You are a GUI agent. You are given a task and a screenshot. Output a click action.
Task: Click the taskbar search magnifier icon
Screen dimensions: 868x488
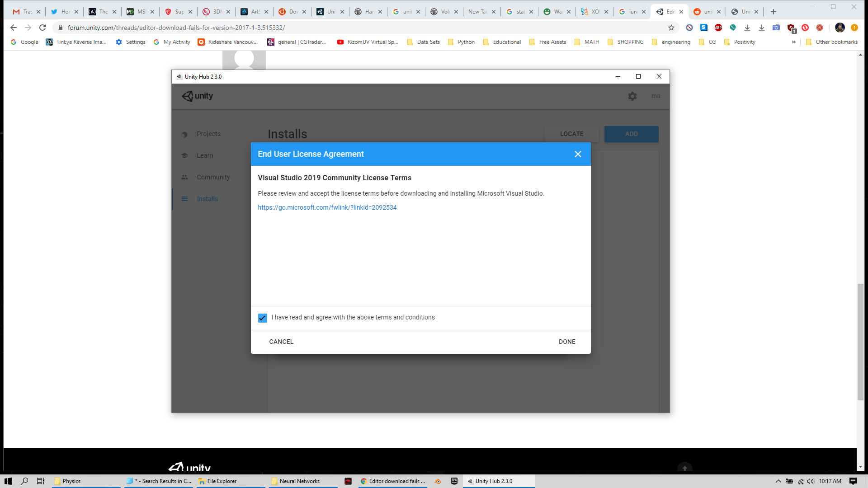pos(24,481)
